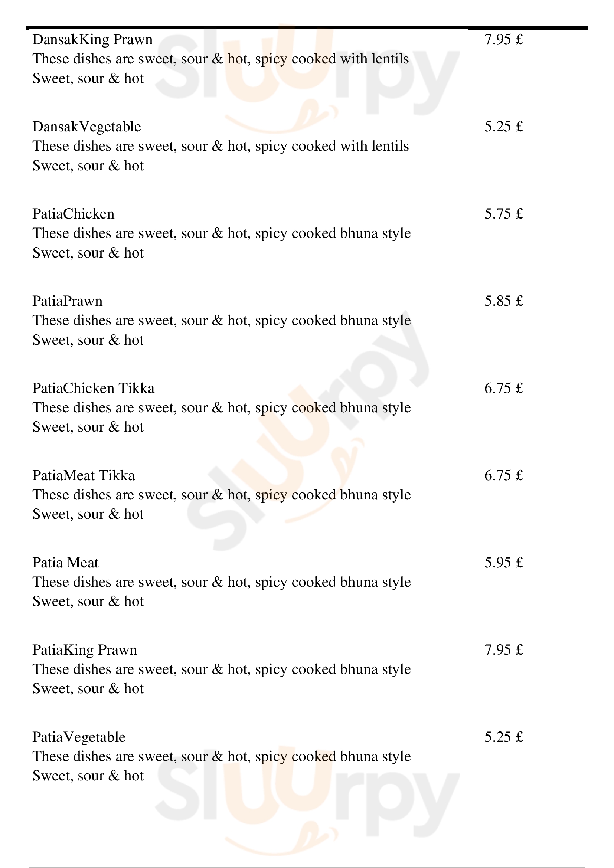
Task: Click the 7.95 £ price for DansakKing Prawn
Action: click(x=504, y=39)
